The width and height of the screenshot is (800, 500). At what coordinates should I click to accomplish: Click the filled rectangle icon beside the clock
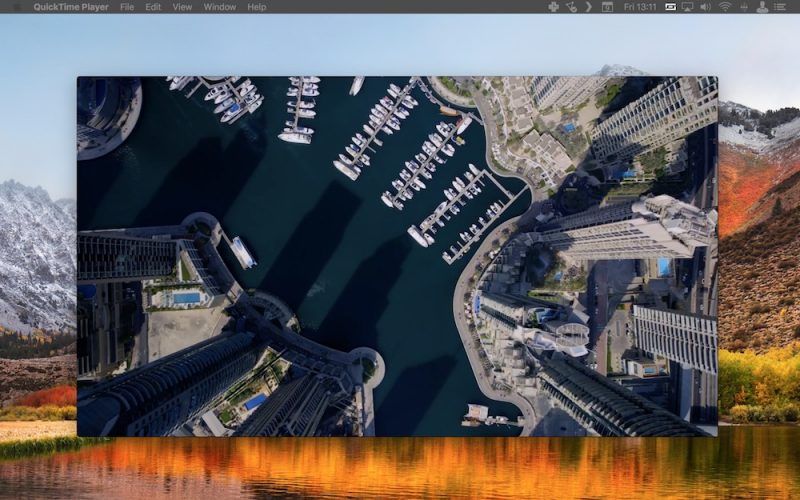pos(670,7)
